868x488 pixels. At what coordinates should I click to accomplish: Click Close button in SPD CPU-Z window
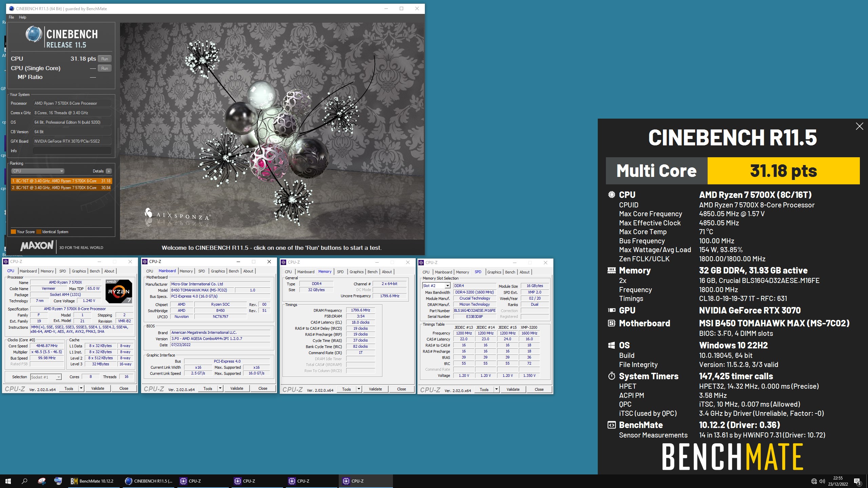[539, 389]
